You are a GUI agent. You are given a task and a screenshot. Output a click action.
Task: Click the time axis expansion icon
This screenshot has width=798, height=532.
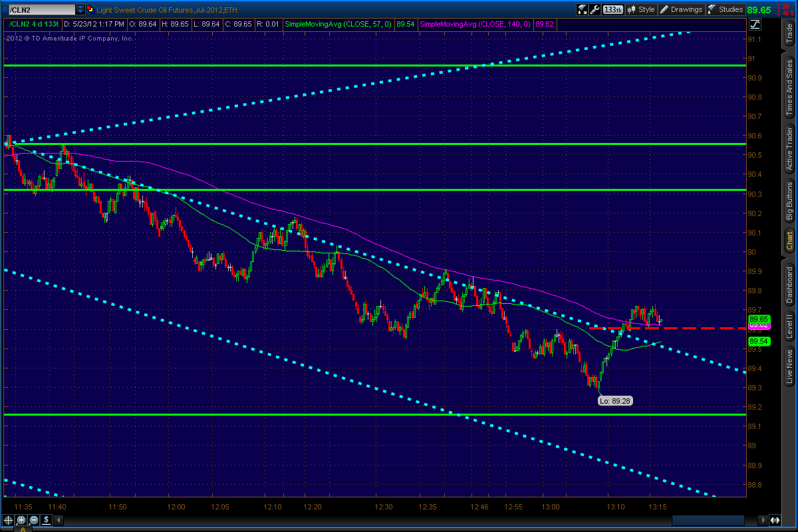click(775, 520)
